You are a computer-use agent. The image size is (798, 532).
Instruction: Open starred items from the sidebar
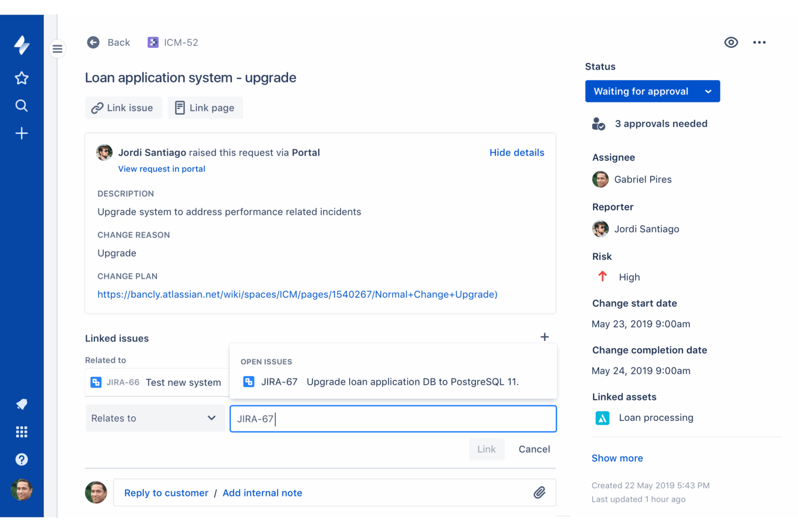pyautogui.click(x=22, y=78)
